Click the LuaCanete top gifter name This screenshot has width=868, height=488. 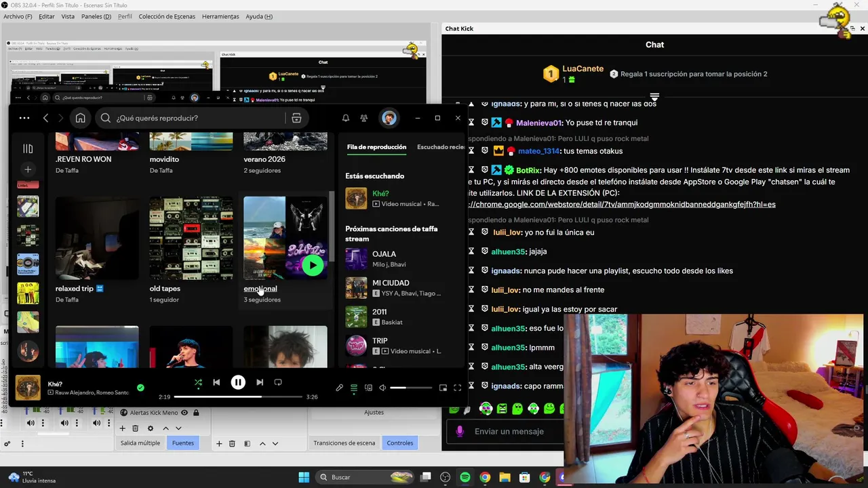point(583,68)
